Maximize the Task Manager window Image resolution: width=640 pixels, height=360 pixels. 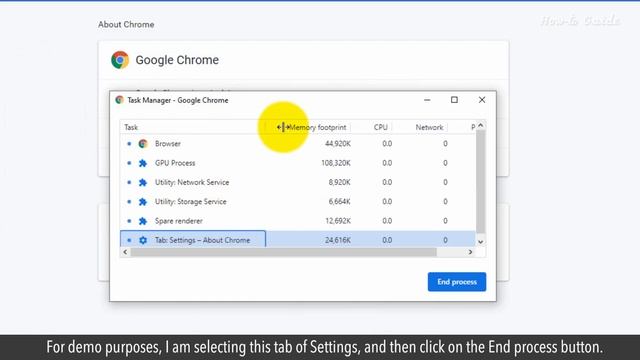point(454,100)
